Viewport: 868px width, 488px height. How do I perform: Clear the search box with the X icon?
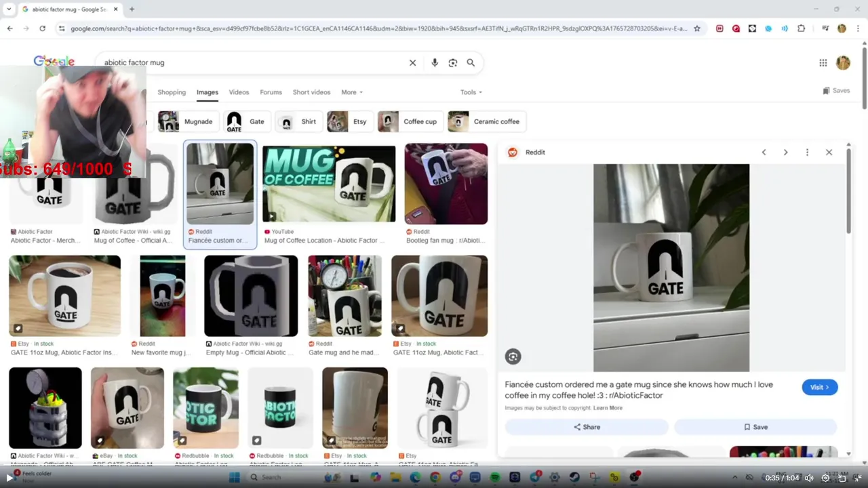click(412, 62)
